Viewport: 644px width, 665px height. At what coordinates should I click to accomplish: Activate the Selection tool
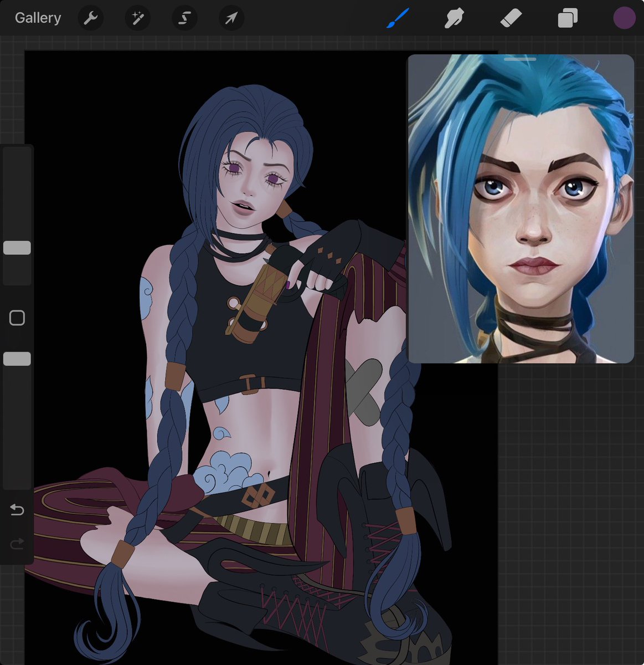point(184,18)
